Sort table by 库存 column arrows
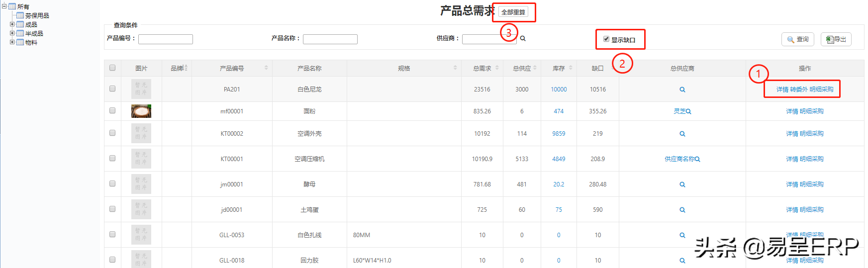Image resolution: width=868 pixels, height=268 pixels. [571, 68]
